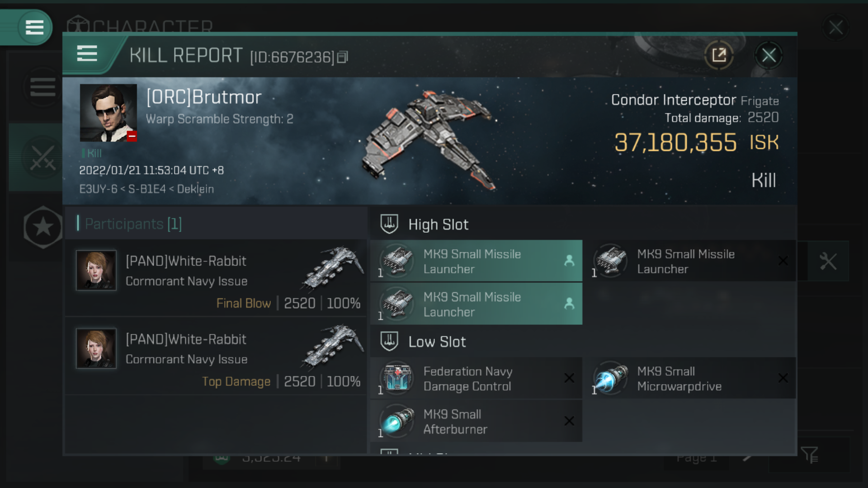The width and height of the screenshot is (868, 488).
Task: Click the kill report share/export icon
Action: [720, 55]
